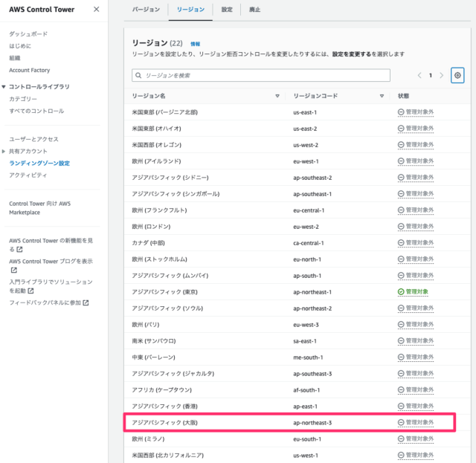The height and width of the screenshot is (463, 476).
Task: Open ユーザーとアクセス in the sidebar
Action: point(33,139)
